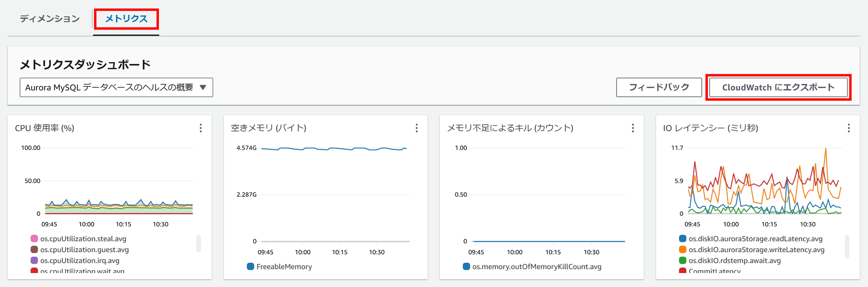This screenshot has width=868, height=287.
Task: Toggle auroraStorage.writeLatency.avg legend swatch
Action: 683,249
